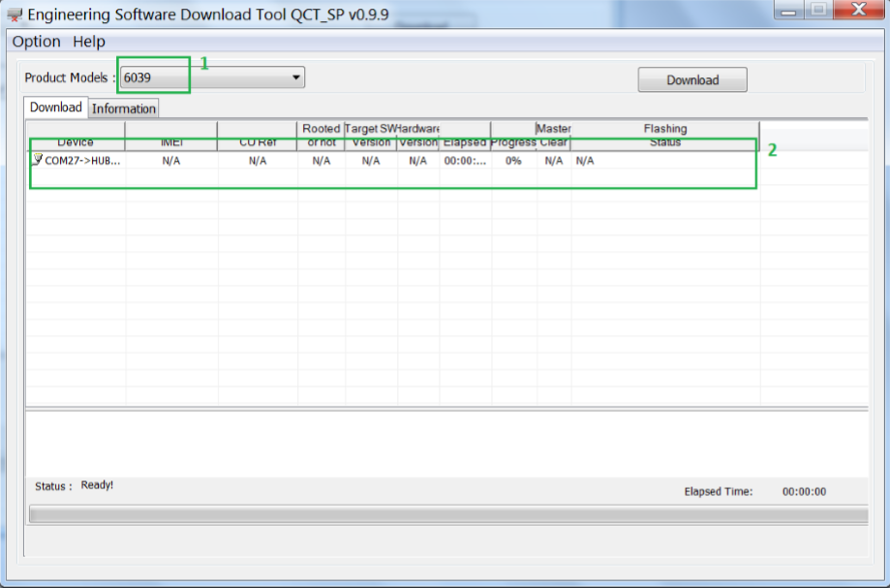Click the Elapsed column header
Viewport: 890px width, 588px height.
pyautogui.click(x=465, y=142)
